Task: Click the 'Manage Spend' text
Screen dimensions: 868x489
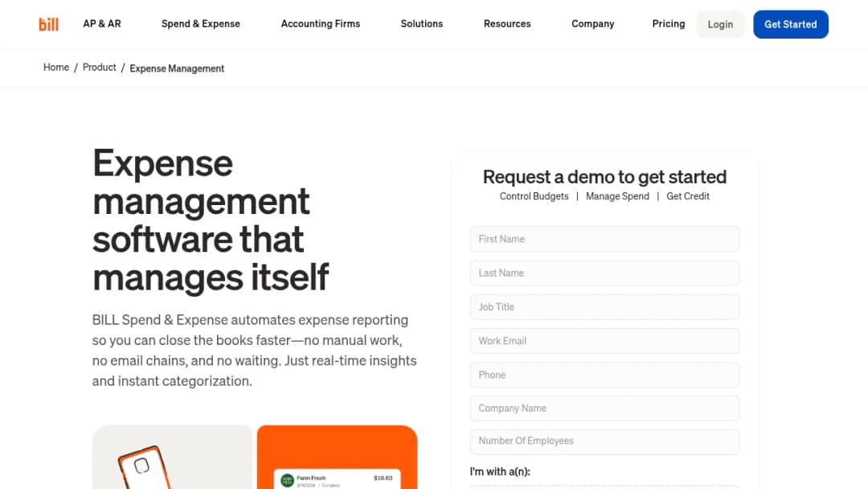Action: tap(617, 196)
